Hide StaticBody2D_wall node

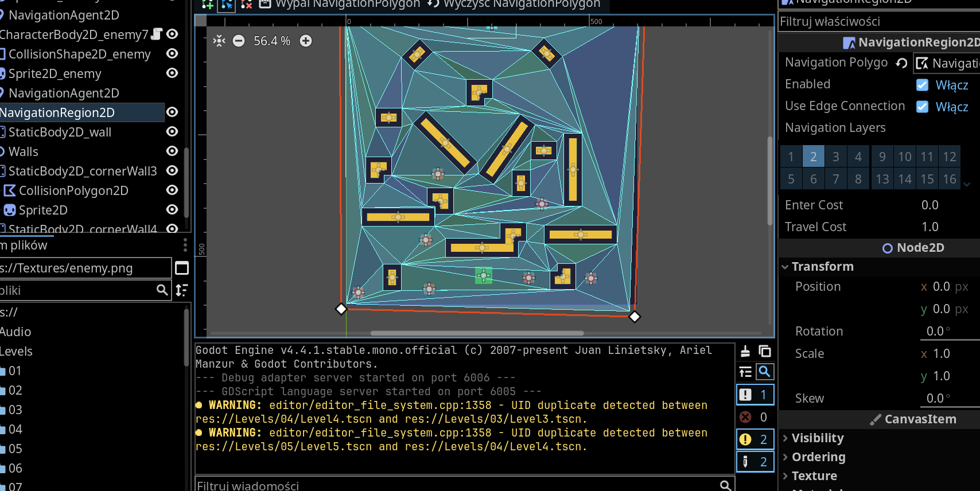point(172,132)
